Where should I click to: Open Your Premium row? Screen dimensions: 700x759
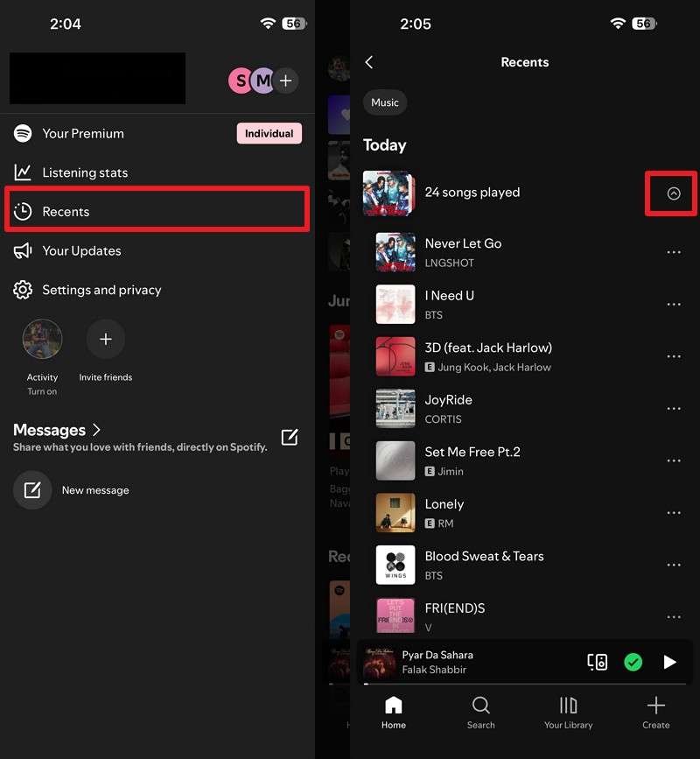click(x=157, y=133)
